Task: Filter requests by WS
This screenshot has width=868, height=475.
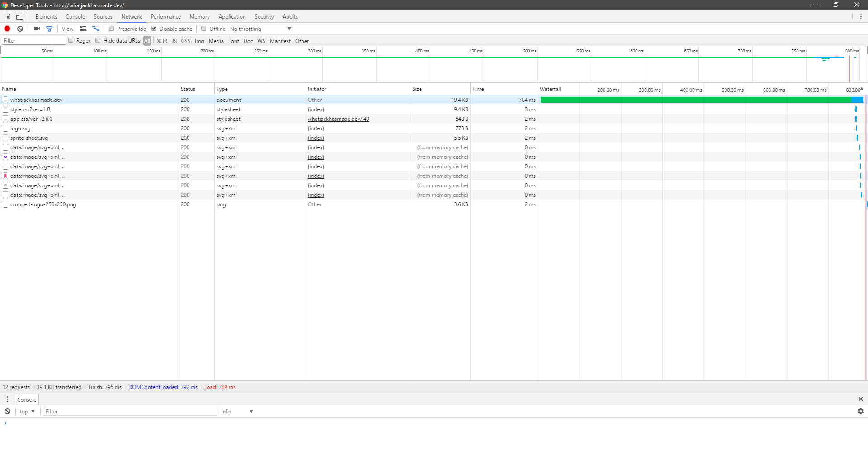Action: 261,41
